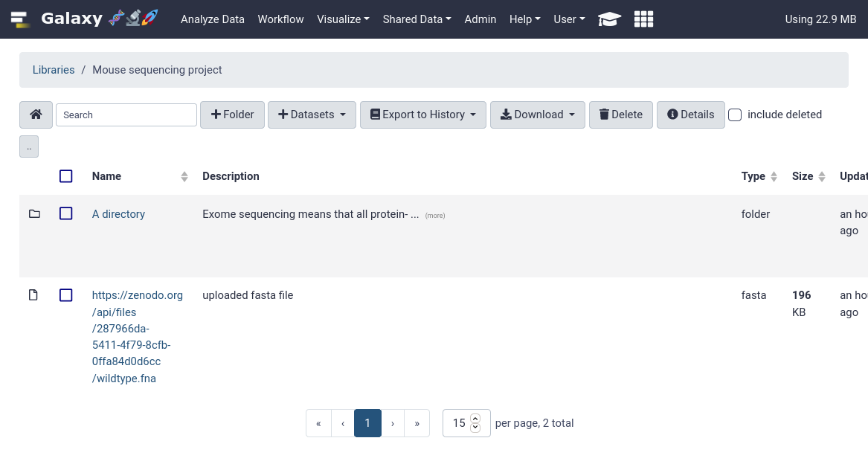Check the box for A directory

click(66, 213)
